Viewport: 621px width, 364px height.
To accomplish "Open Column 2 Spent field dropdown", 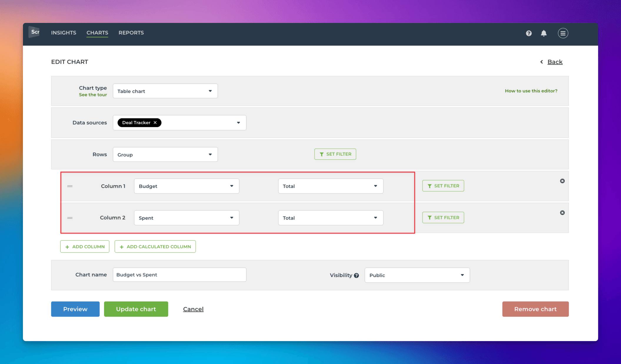I will click(x=187, y=218).
